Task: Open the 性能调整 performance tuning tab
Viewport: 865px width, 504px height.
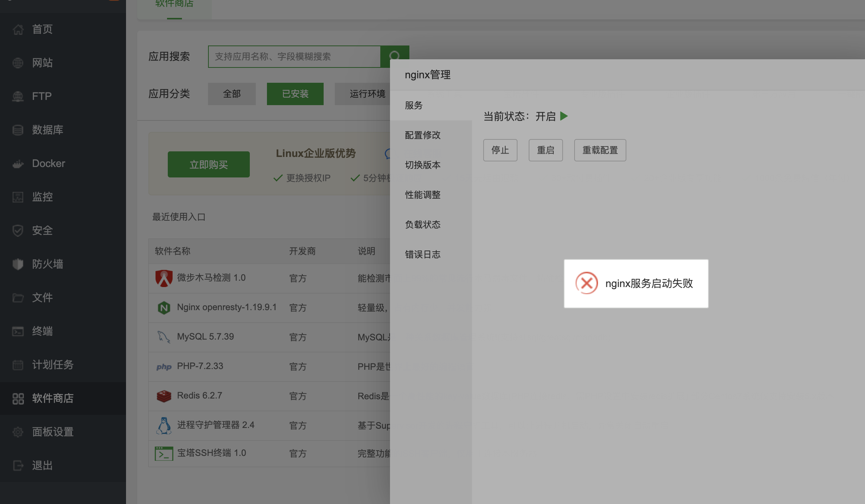Action: tap(422, 195)
